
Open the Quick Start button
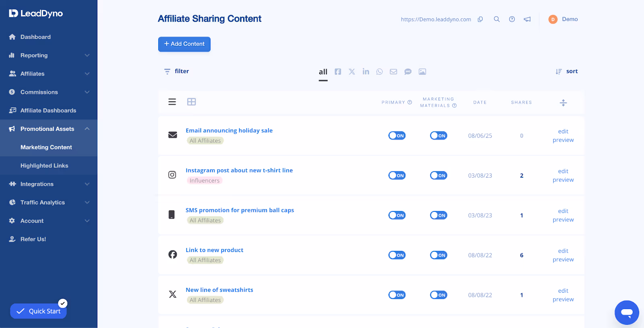coord(39,311)
